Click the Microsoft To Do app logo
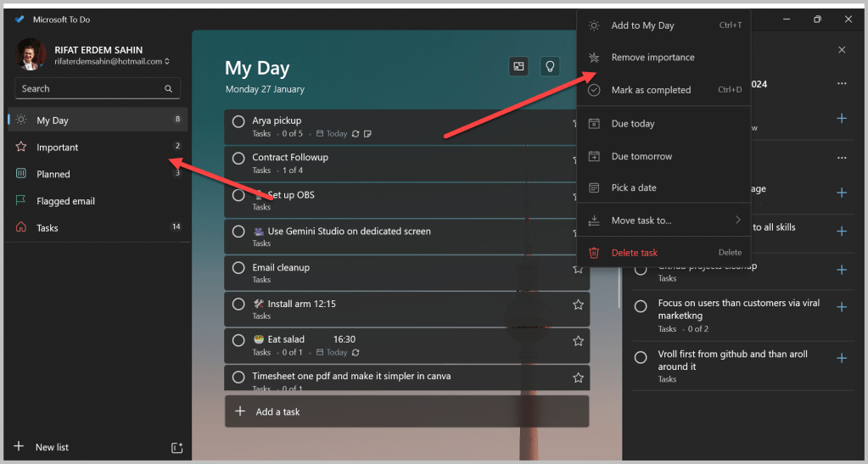This screenshot has height=464, width=868. [x=20, y=20]
